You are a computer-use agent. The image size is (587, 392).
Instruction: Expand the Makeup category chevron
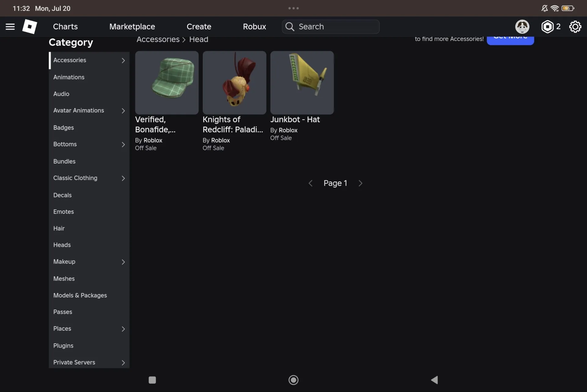pos(123,262)
